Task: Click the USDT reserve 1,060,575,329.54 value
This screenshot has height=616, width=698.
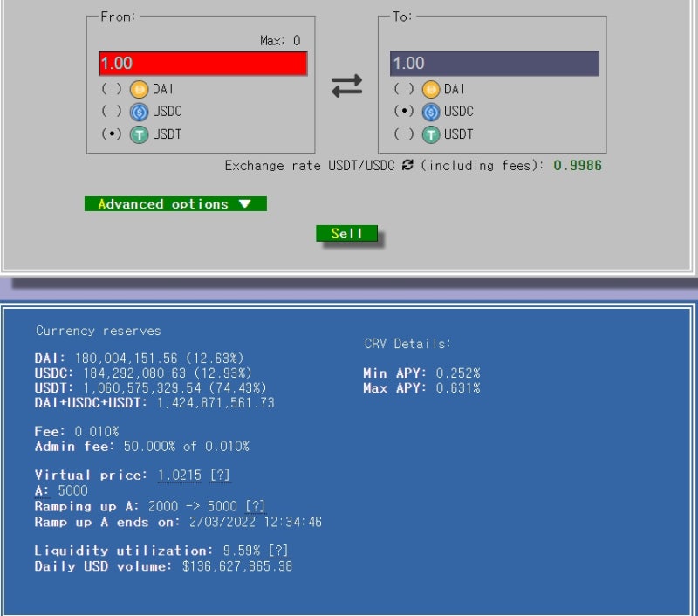Action: [142, 387]
